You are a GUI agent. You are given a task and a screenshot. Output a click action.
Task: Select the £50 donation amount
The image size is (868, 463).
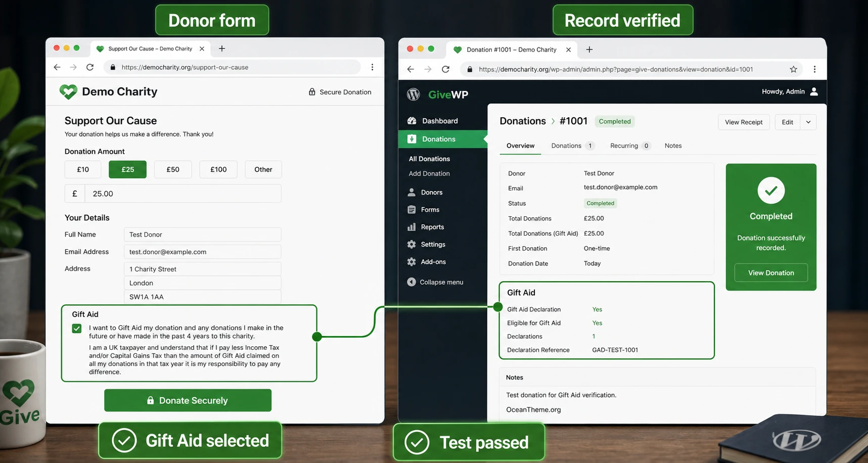pyautogui.click(x=173, y=169)
